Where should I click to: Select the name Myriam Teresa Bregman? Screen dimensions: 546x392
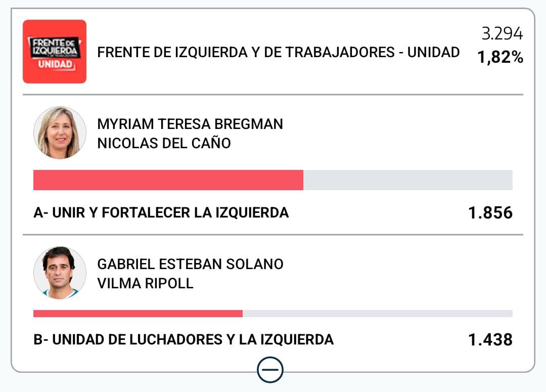point(190,124)
